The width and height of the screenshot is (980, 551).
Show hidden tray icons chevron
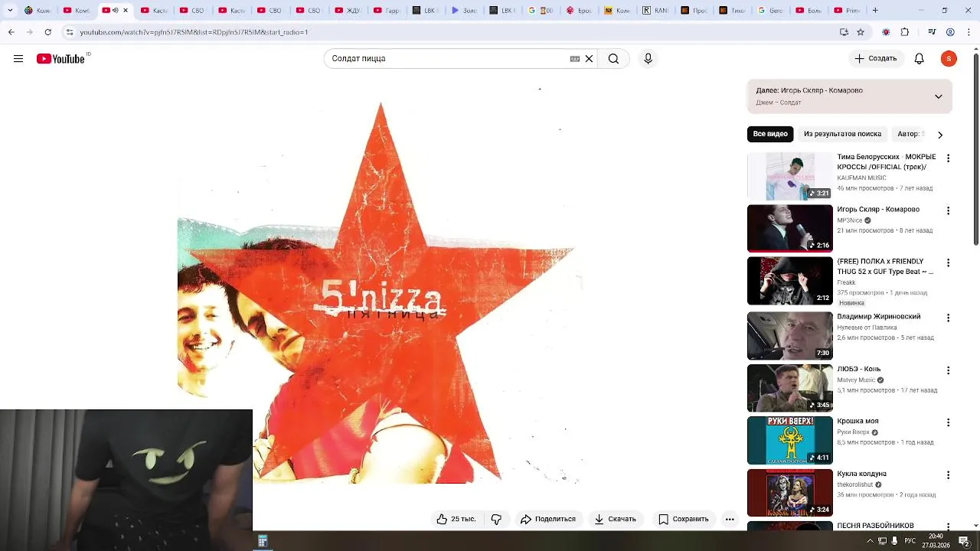[x=870, y=541]
